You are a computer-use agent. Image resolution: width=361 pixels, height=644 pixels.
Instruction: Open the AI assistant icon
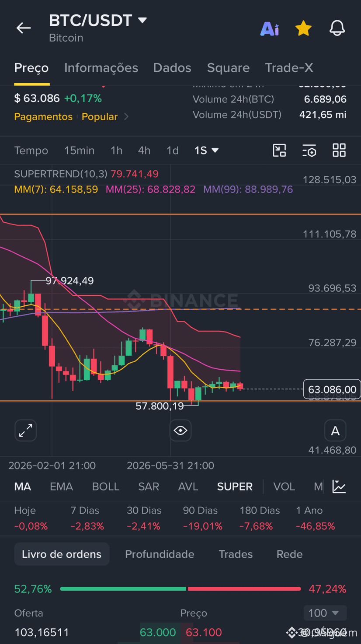[x=270, y=28]
